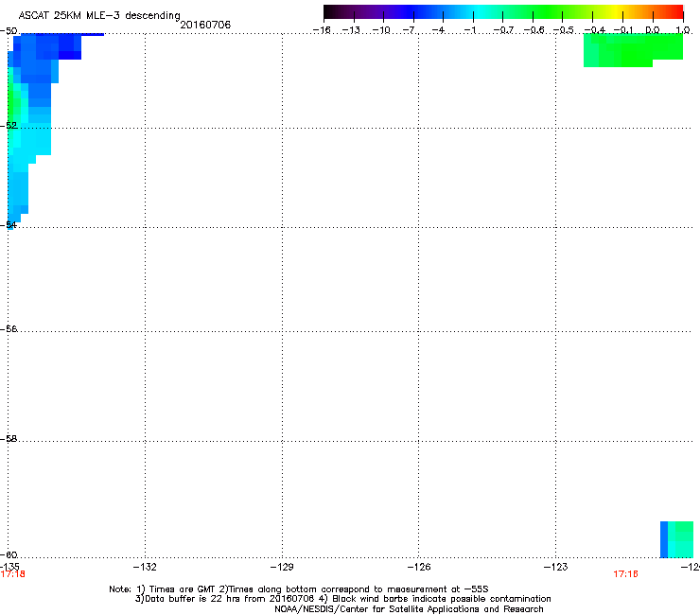Click the -0.4 tick label on color scale
Image resolution: width=700 pixels, height=615 pixels.
(x=594, y=30)
